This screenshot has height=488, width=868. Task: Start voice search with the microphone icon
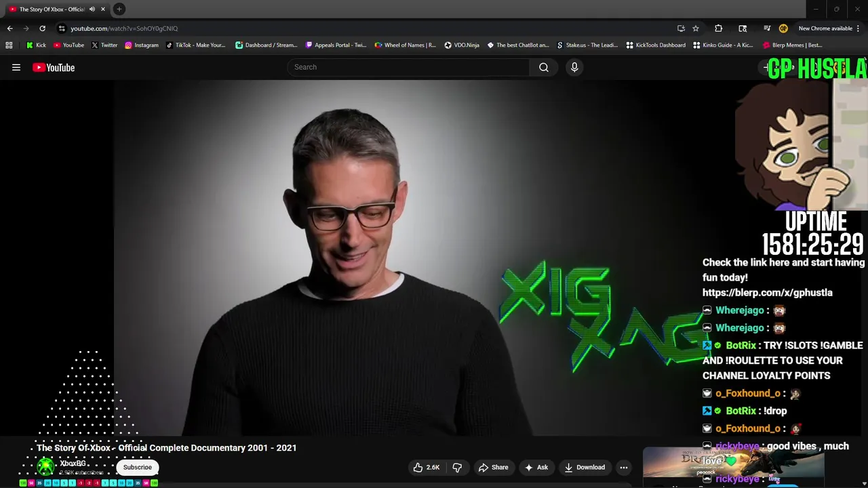click(x=574, y=67)
